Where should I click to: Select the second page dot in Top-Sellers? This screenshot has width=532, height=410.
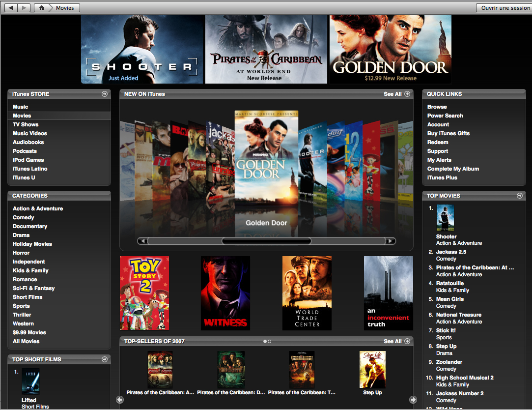coord(269,341)
